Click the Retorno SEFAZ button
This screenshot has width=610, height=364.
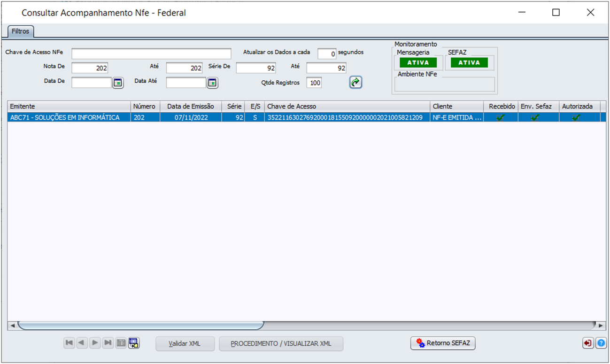click(443, 343)
